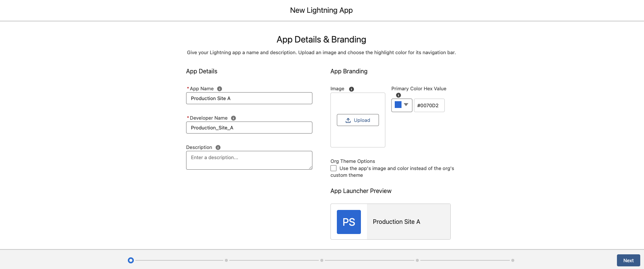Click the PS app avatar icon

[349, 222]
